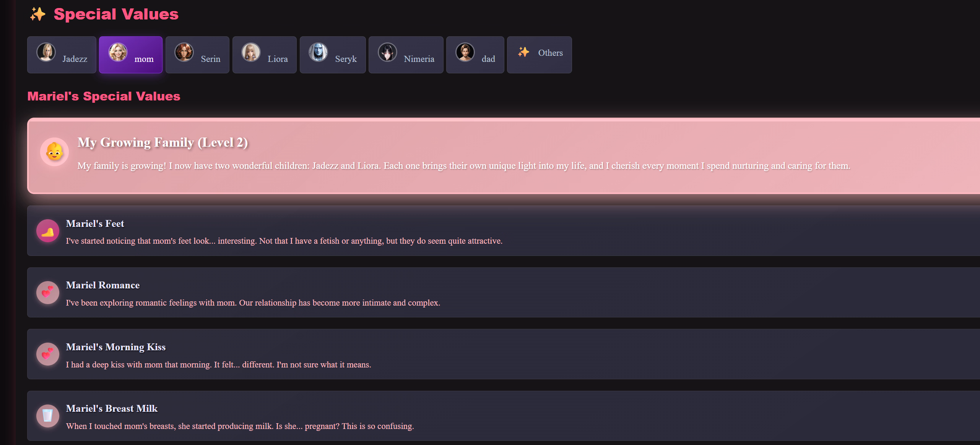
Task: Click the Mariel Romance entry title
Action: click(103, 285)
